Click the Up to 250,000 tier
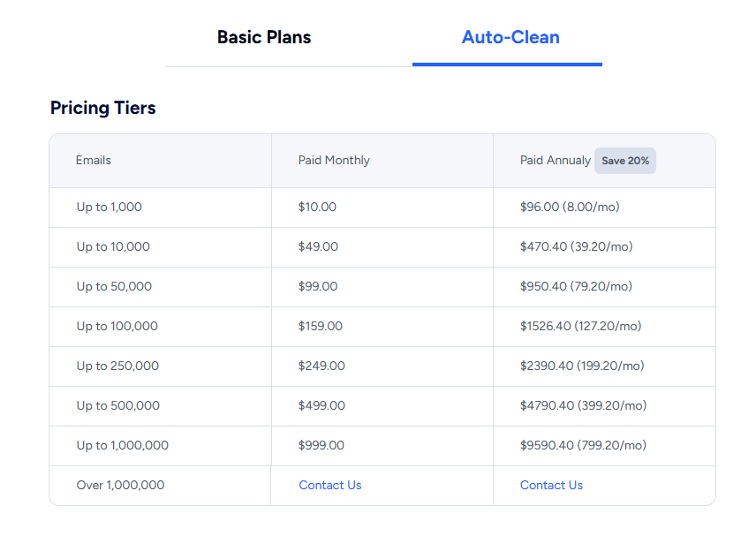The height and width of the screenshot is (536, 756). coord(117,366)
